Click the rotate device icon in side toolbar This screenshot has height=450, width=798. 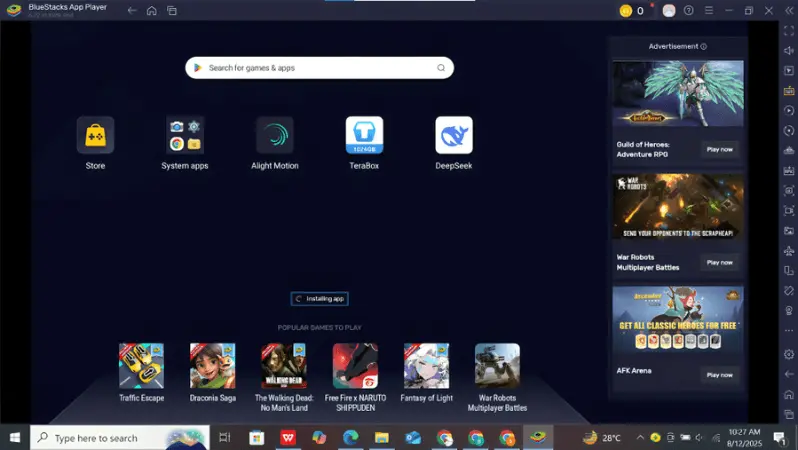pos(789,271)
